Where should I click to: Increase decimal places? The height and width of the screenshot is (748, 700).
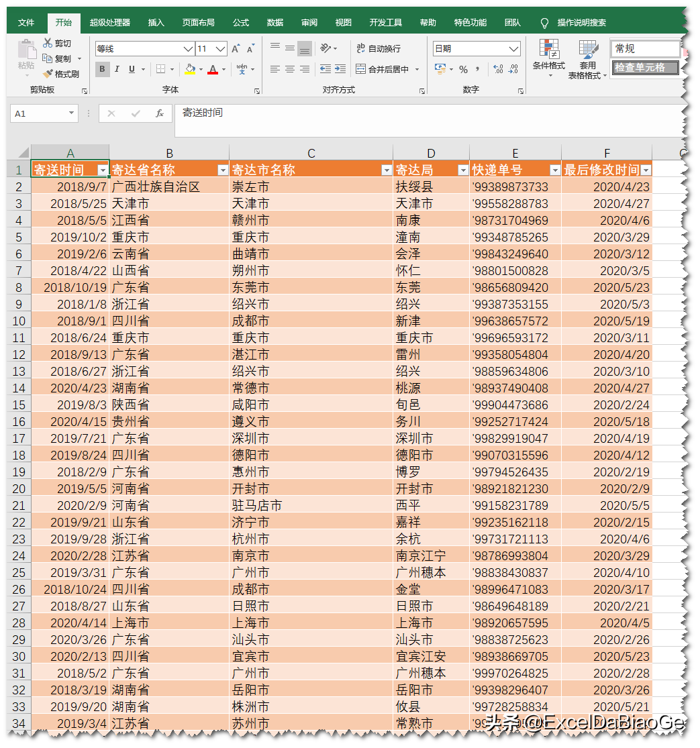point(498,69)
